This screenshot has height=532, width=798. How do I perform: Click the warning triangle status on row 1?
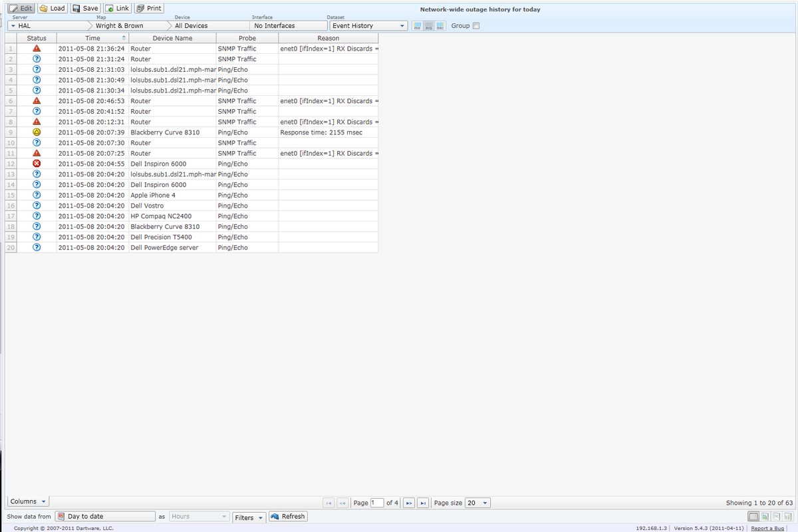tap(37, 48)
